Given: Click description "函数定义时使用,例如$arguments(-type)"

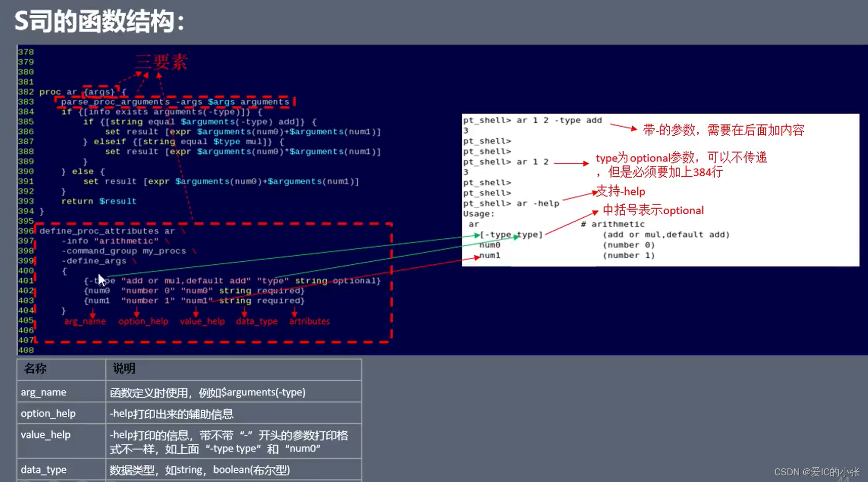Looking at the screenshot, I should 208,392.
